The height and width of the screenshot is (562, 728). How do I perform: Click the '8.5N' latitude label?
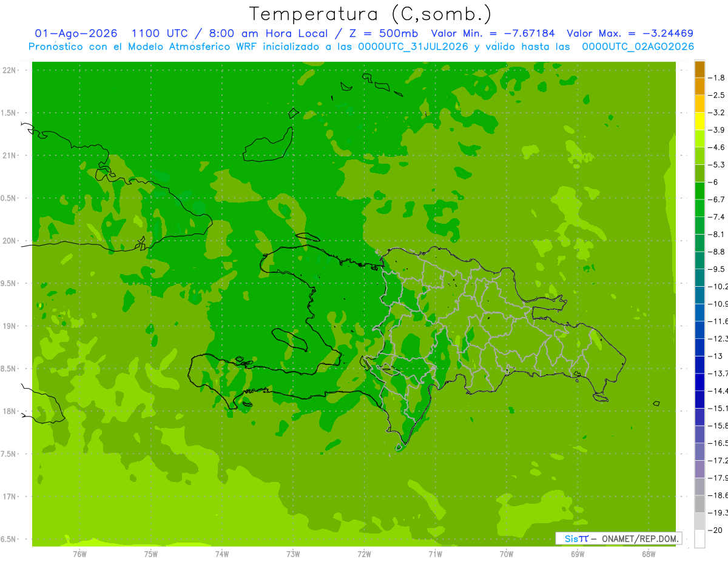(9, 369)
